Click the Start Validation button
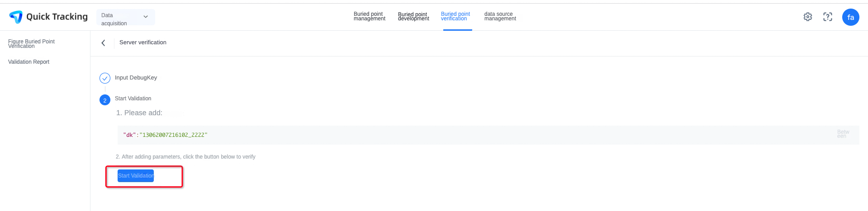Image resolution: width=868 pixels, height=211 pixels. click(136, 176)
